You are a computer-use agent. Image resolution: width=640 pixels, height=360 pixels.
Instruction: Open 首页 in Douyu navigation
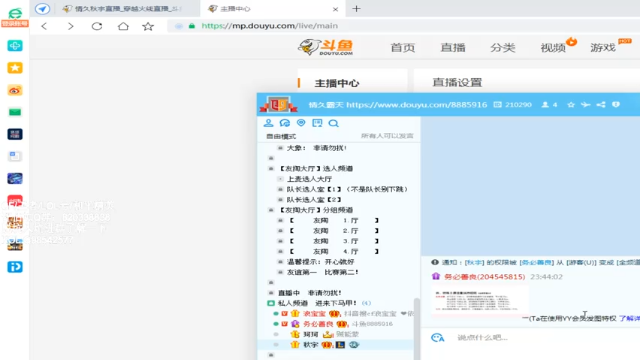click(402, 48)
